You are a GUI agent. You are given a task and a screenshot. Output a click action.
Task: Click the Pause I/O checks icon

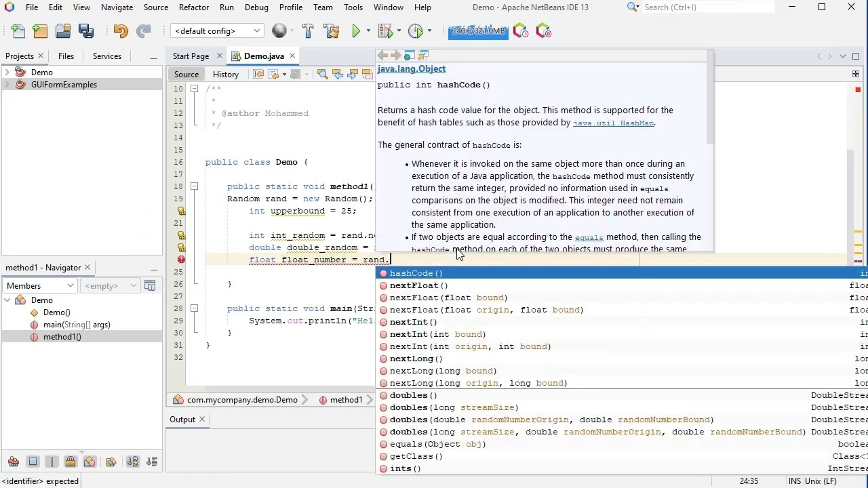click(x=543, y=31)
